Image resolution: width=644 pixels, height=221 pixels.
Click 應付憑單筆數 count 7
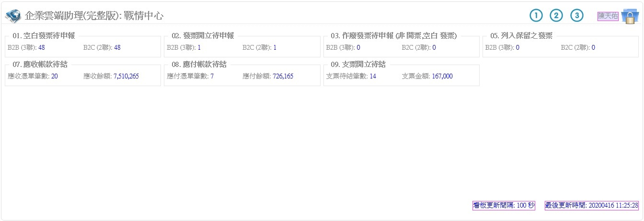click(x=212, y=76)
